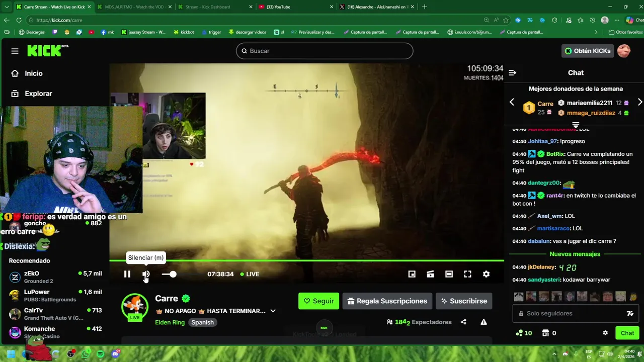Open the Kick hamburger sidebar menu

point(15,51)
